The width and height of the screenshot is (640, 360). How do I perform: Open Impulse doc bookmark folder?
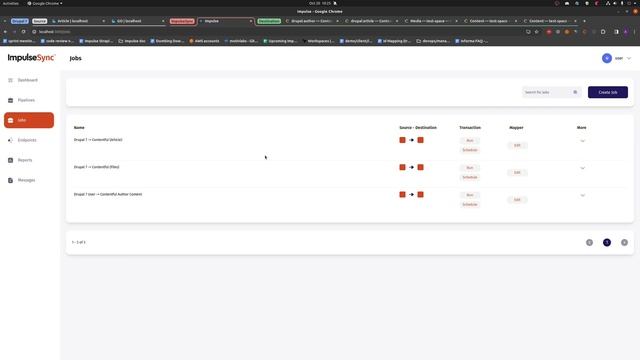tap(132, 41)
